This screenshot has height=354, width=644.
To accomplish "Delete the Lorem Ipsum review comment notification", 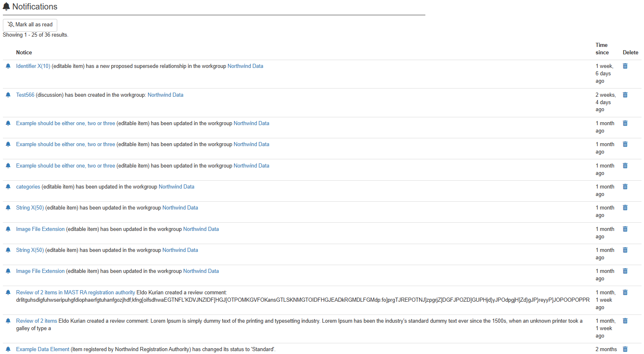I will (625, 321).
